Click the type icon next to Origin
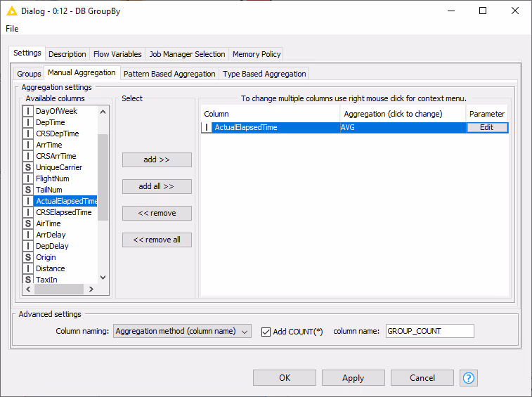Viewport: 532px width, 397px height. click(28, 257)
